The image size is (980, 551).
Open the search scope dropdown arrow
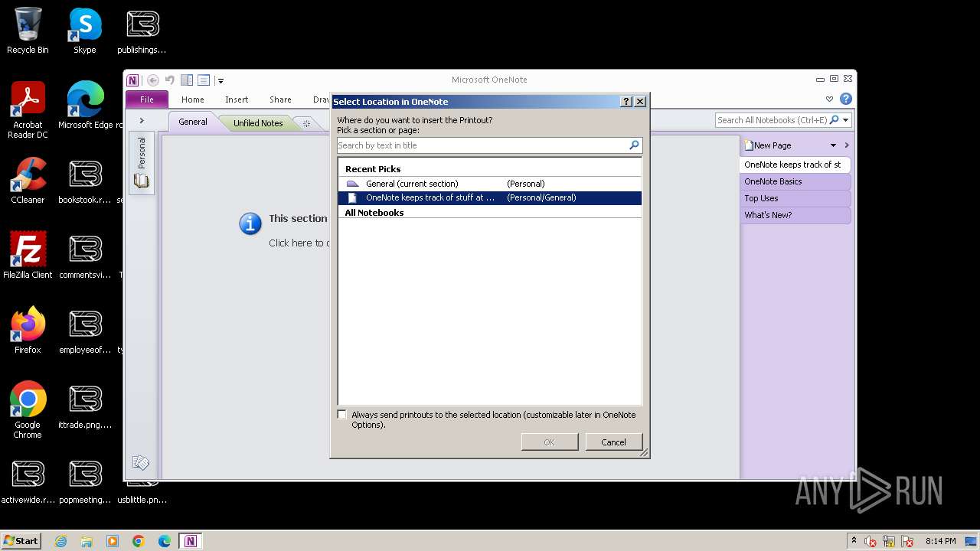(x=846, y=120)
